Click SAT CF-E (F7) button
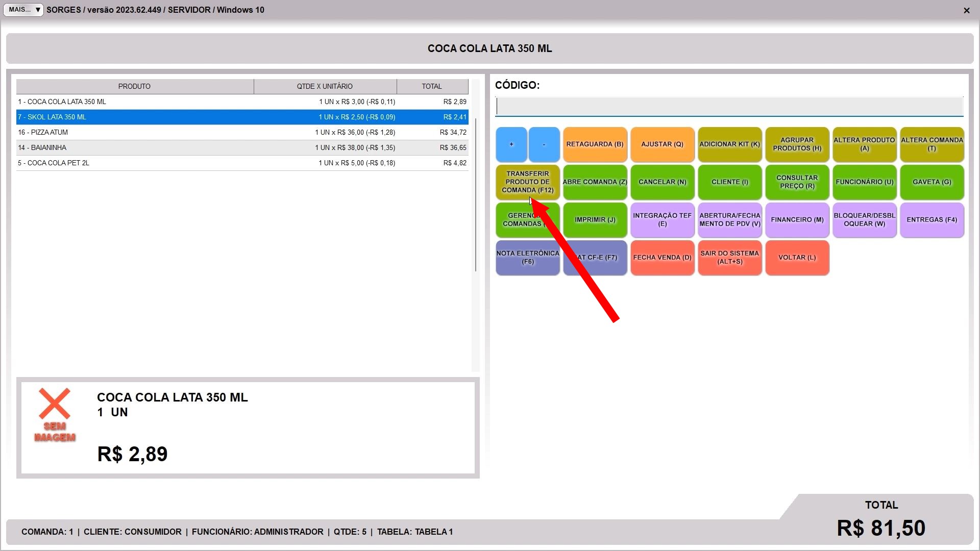980x551 pixels. tap(595, 258)
